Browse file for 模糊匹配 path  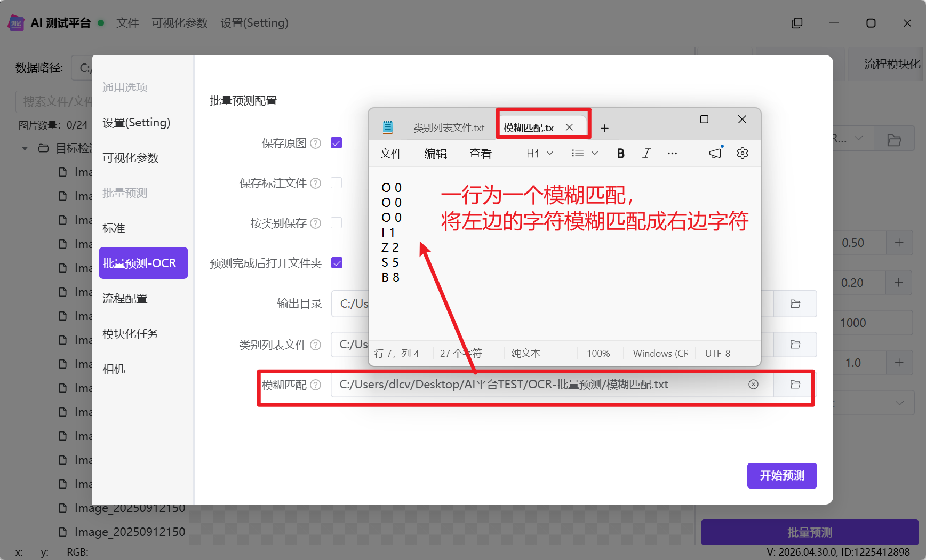(795, 385)
